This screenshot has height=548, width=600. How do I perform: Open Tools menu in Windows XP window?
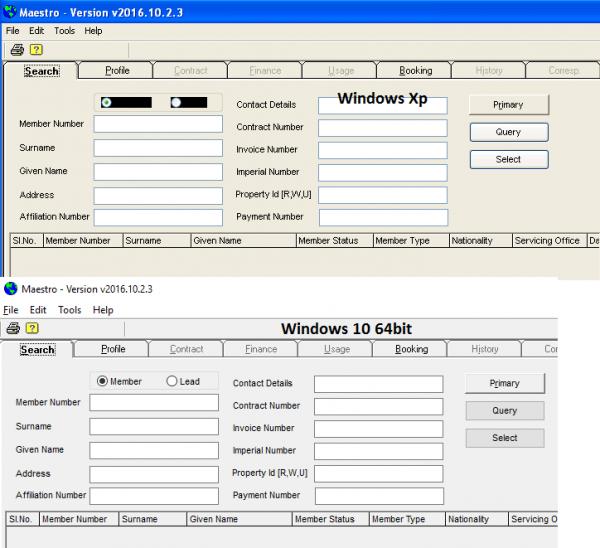tap(64, 31)
